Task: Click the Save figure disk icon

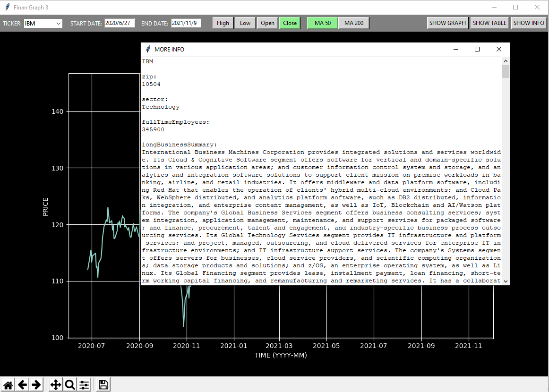Action: (103, 385)
